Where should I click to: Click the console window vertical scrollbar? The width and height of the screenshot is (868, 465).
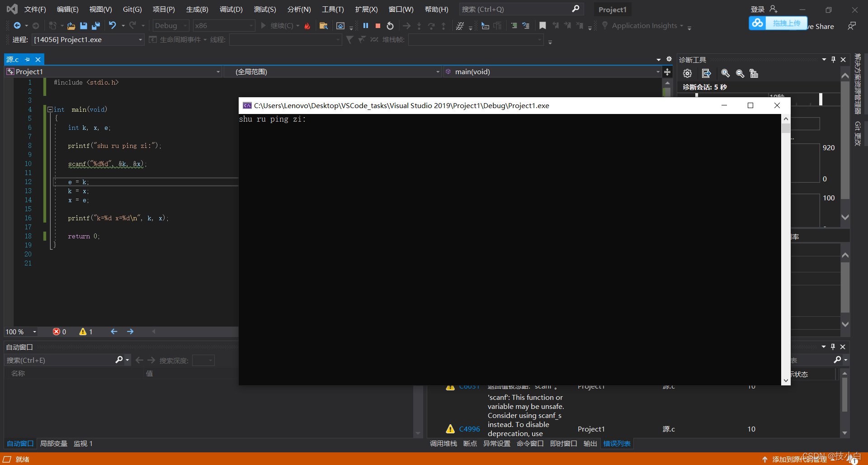(x=786, y=250)
